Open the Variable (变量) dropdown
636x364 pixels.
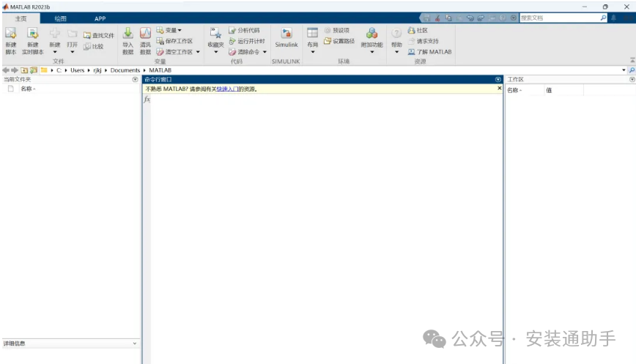(169, 30)
